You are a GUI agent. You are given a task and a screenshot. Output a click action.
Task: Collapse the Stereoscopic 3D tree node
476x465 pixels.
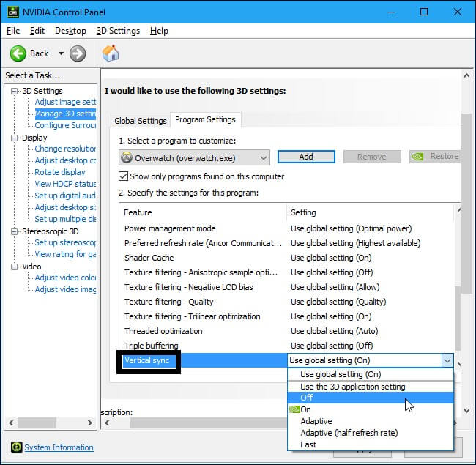pos(14,232)
